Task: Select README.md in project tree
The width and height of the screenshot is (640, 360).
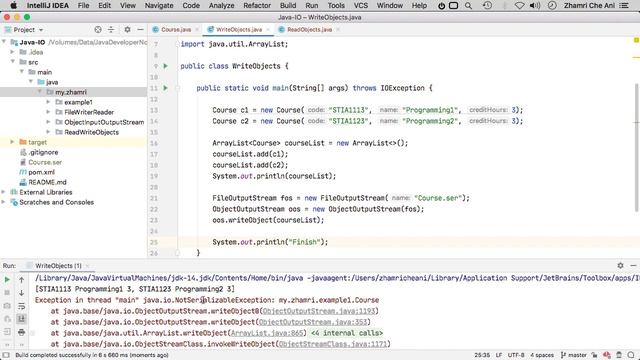Action: point(47,182)
